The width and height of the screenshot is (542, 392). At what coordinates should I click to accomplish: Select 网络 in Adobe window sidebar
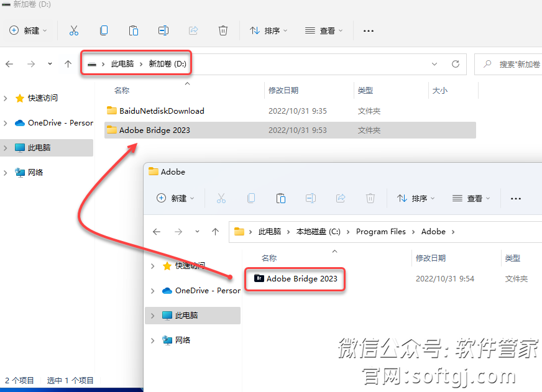(x=177, y=340)
